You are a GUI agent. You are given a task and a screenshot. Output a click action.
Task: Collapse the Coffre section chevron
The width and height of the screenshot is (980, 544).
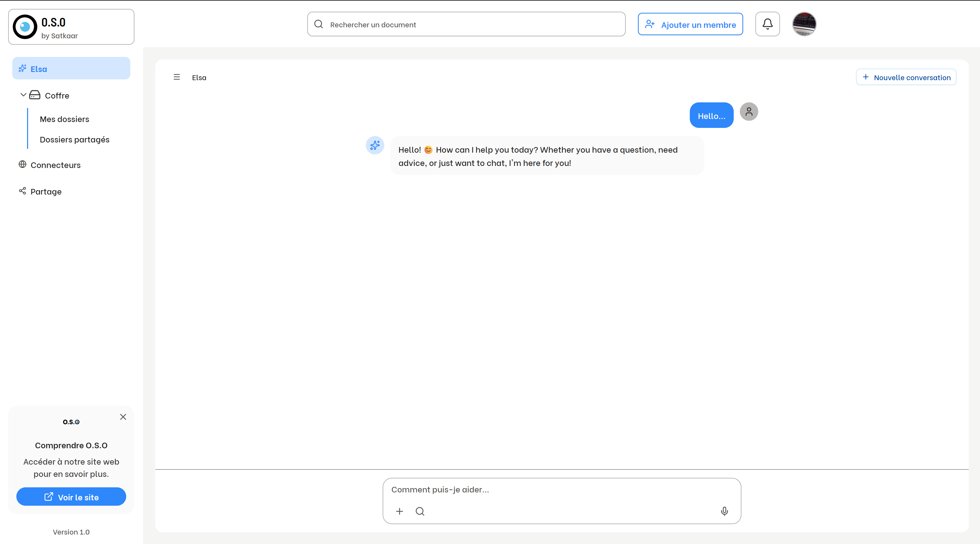tap(23, 95)
